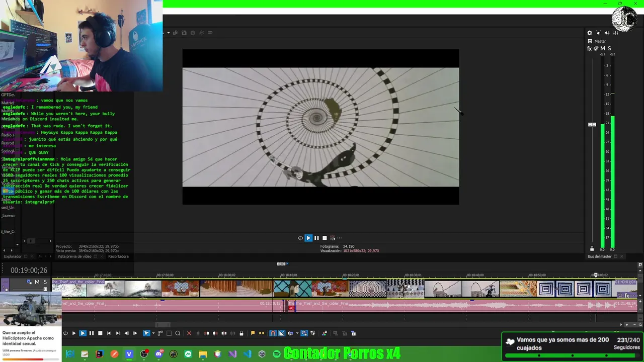Stop playback from the timeline transport bar
The image size is (644, 362).
click(x=100, y=333)
